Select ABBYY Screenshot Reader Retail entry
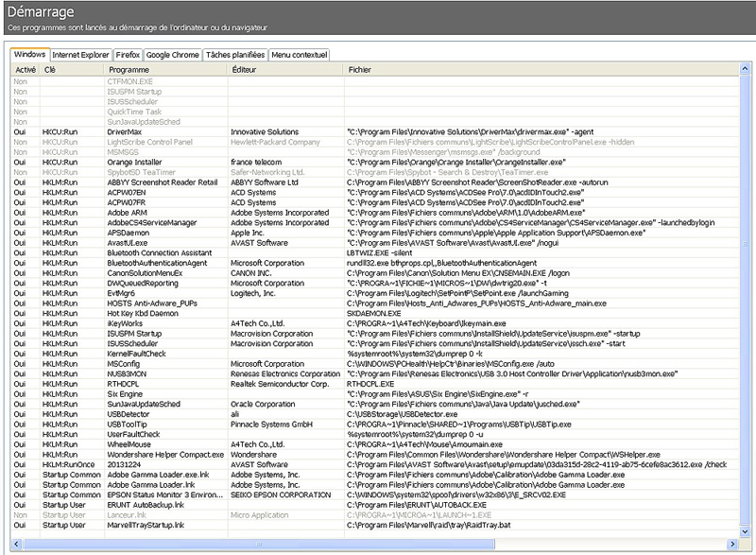756x555 pixels. (375, 182)
